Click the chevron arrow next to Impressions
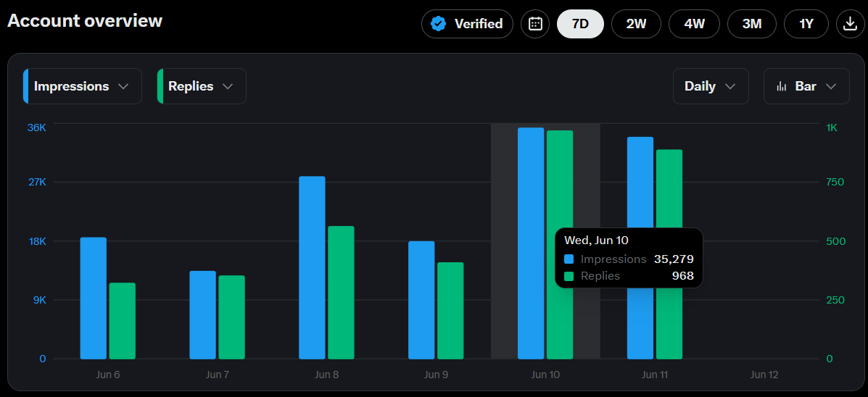Screen dimensions: 868x397 [123, 87]
